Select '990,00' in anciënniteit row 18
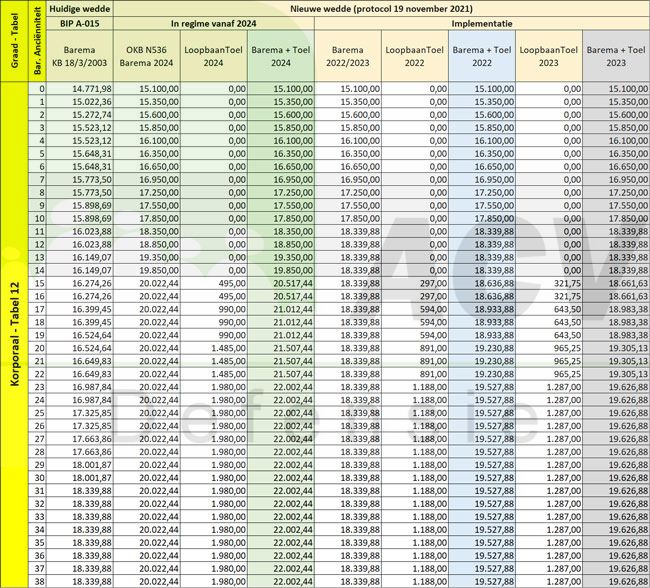This screenshot has width=650, height=588. click(232, 322)
